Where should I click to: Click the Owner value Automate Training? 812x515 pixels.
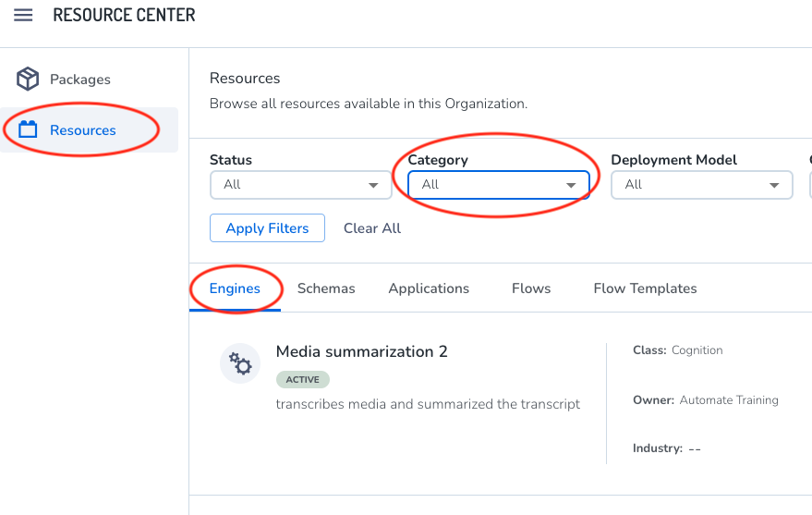coord(728,400)
